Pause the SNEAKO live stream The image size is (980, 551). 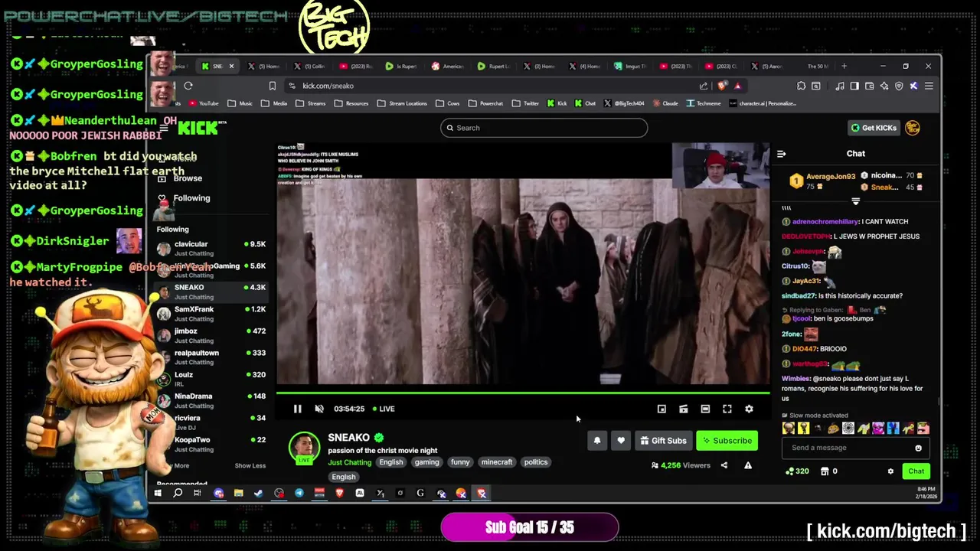(297, 409)
